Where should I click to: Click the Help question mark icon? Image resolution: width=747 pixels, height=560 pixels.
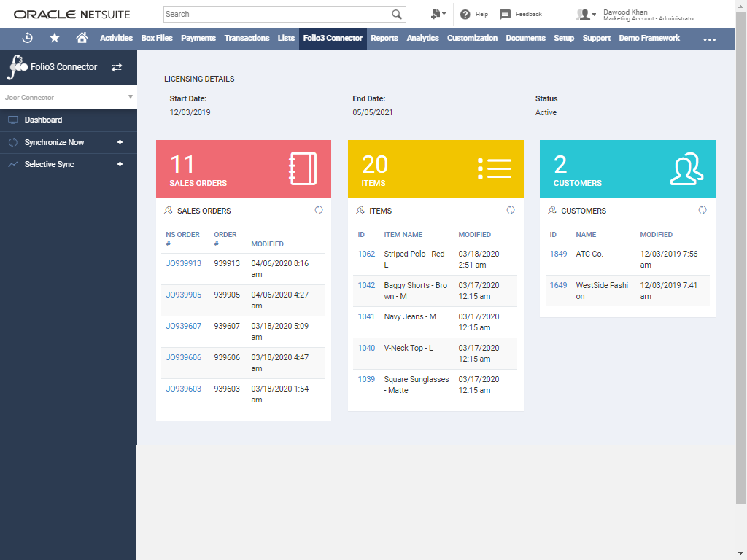[x=465, y=15]
